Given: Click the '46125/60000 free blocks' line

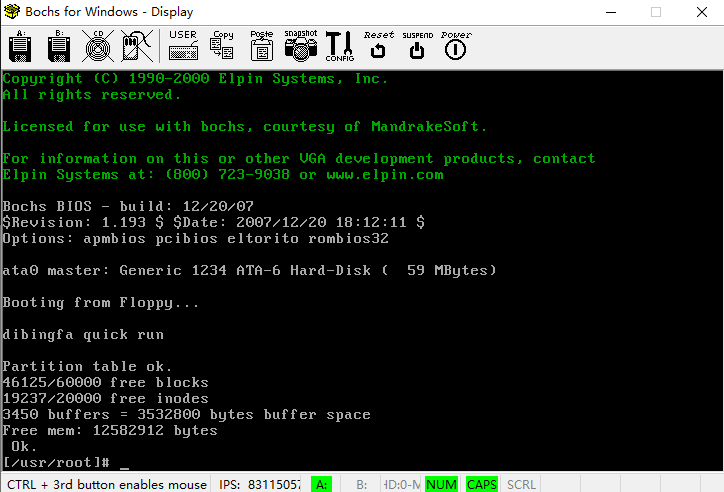Looking at the screenshot, I should click(105, 383).
